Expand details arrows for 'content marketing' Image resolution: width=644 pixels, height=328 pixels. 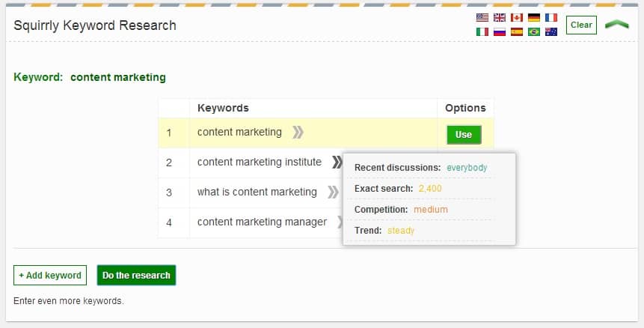coord(298,133)
